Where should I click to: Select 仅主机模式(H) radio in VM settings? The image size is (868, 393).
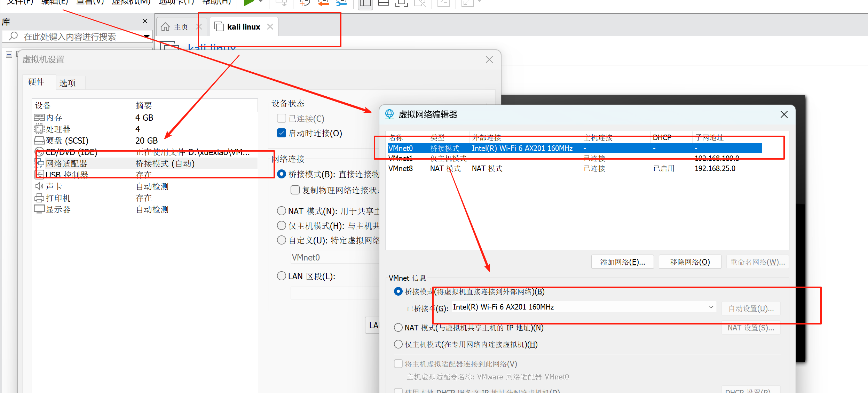282,225
